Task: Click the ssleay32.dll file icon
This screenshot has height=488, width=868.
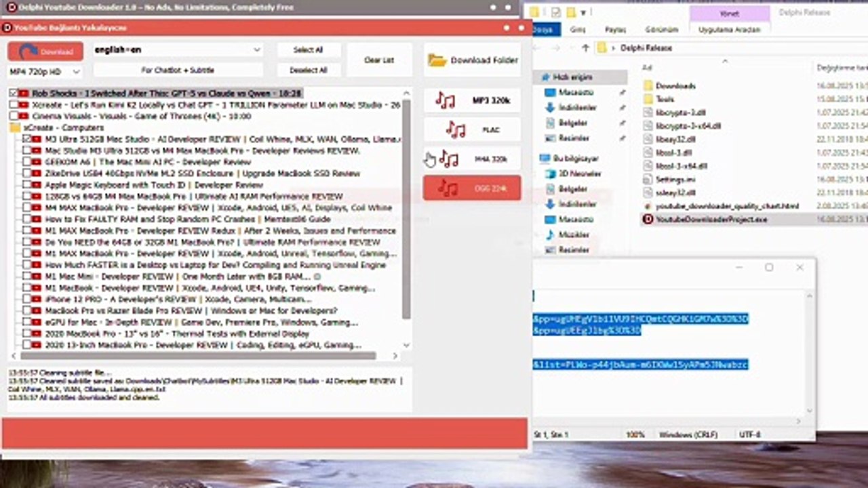Action: [x=648, y=193]
